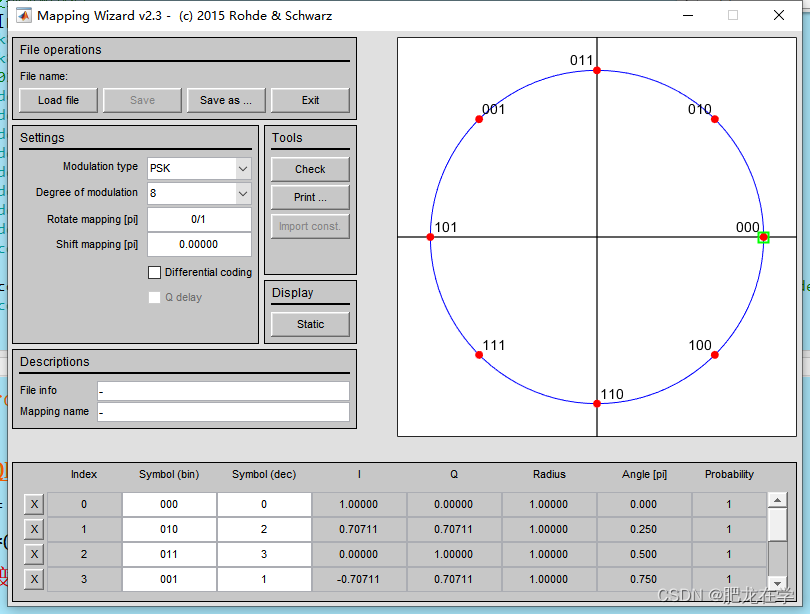Click the Load file button
810x614 pixels.
pyautogui.click(x=58, y=100)
